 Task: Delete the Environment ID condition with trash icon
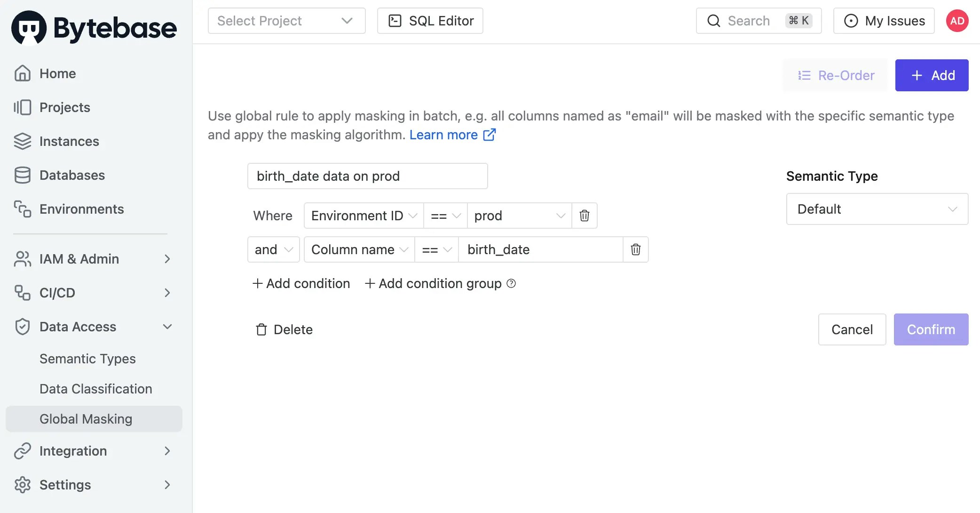pos(584,216)
